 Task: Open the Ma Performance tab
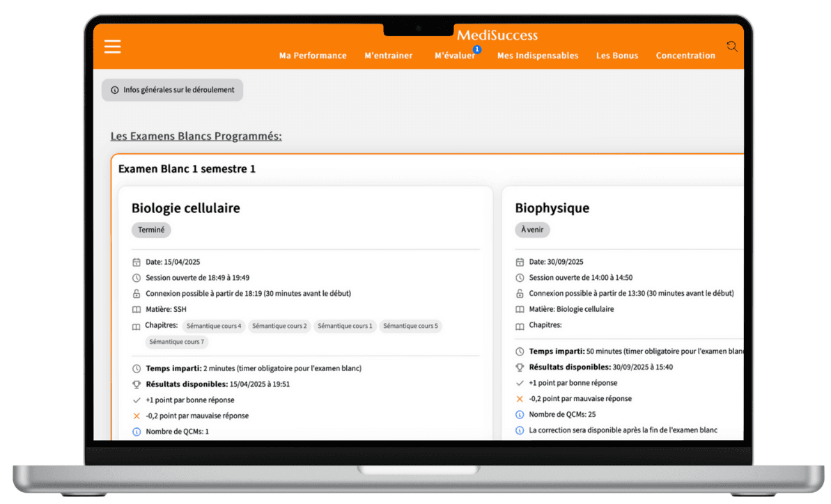313,56
